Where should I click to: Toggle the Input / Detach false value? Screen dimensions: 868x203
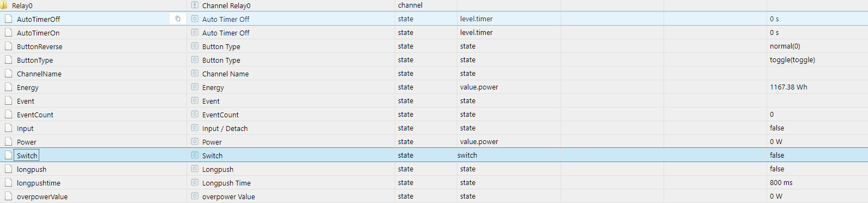click(777, 128)
